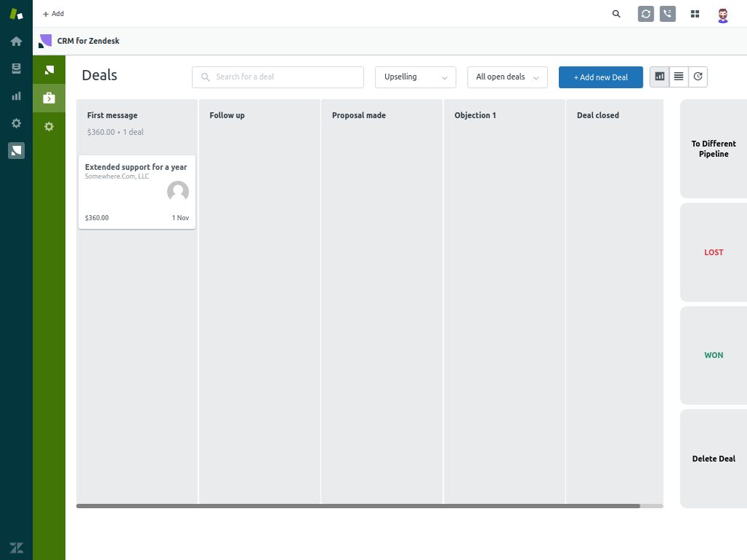Image resolution: width=747 pixels, height=560 pixels.
Task: Switch to the clock history view
Action: pyautogui.click(x=698, y=77)
